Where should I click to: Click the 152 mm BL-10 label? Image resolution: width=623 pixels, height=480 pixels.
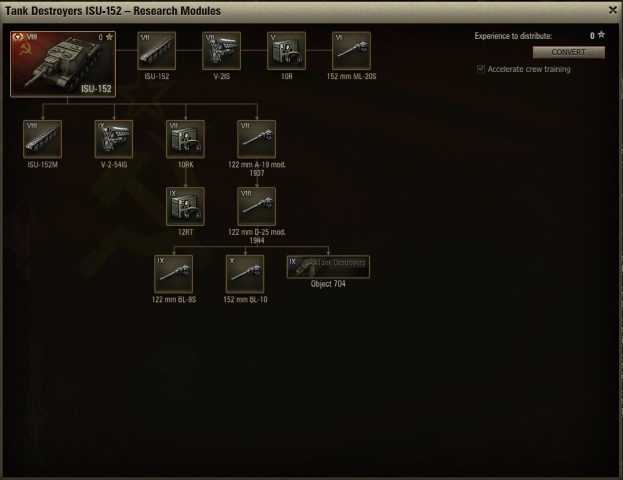point(245,300)
